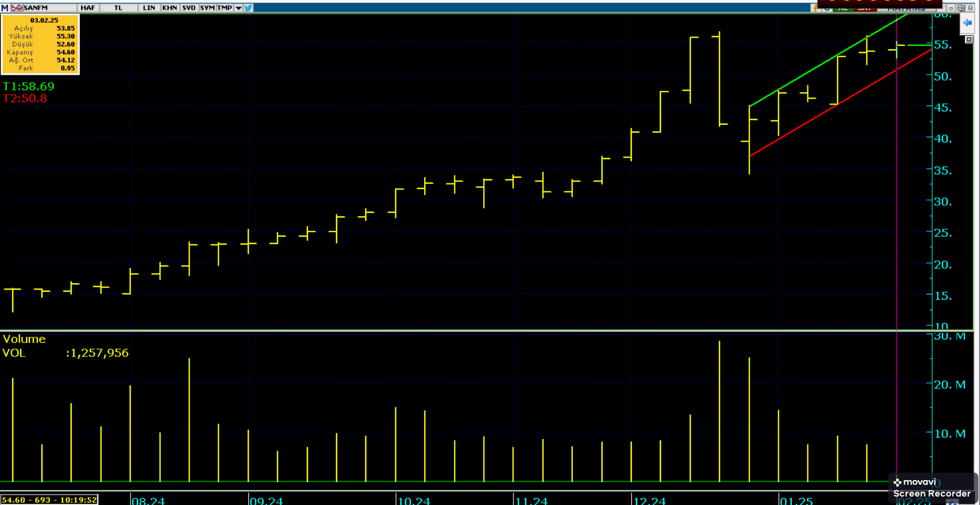Expand the toolbar dropdown arrow after TMP
The width and height of the screenshot is (980, 505).
tap(238, 8)
